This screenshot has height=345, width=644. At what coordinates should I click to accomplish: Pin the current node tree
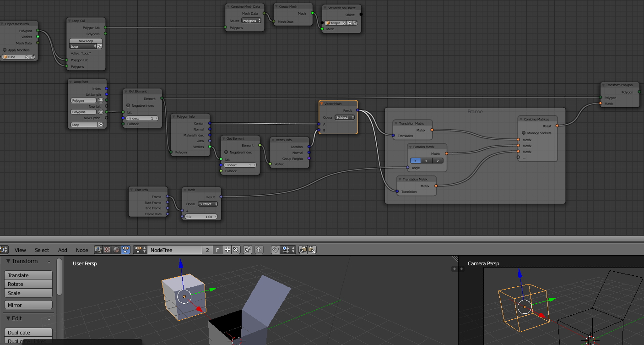click(x=248, y=250)
